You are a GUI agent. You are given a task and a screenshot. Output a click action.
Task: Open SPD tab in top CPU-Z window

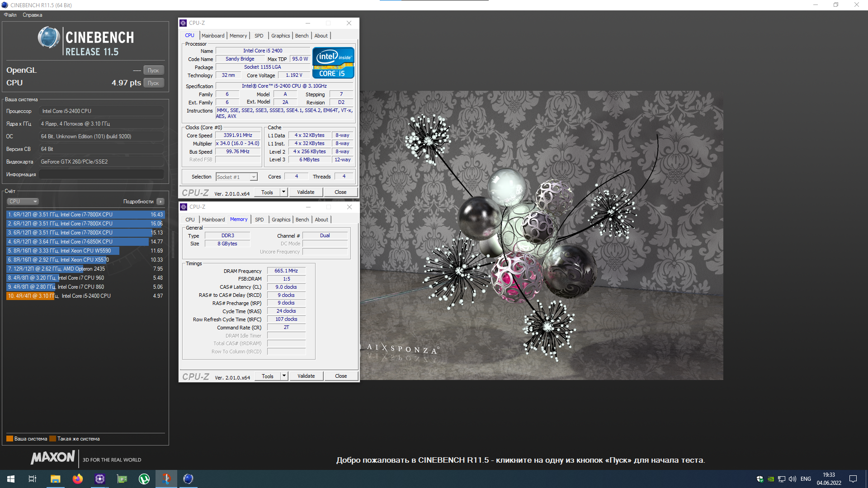(259, 36)
